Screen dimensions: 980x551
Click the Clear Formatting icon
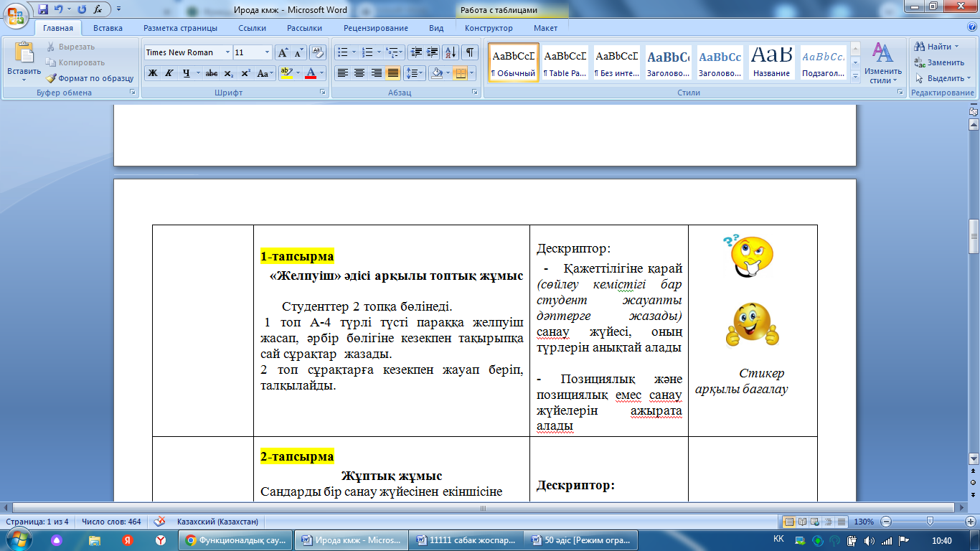click(x=318, y=52)
